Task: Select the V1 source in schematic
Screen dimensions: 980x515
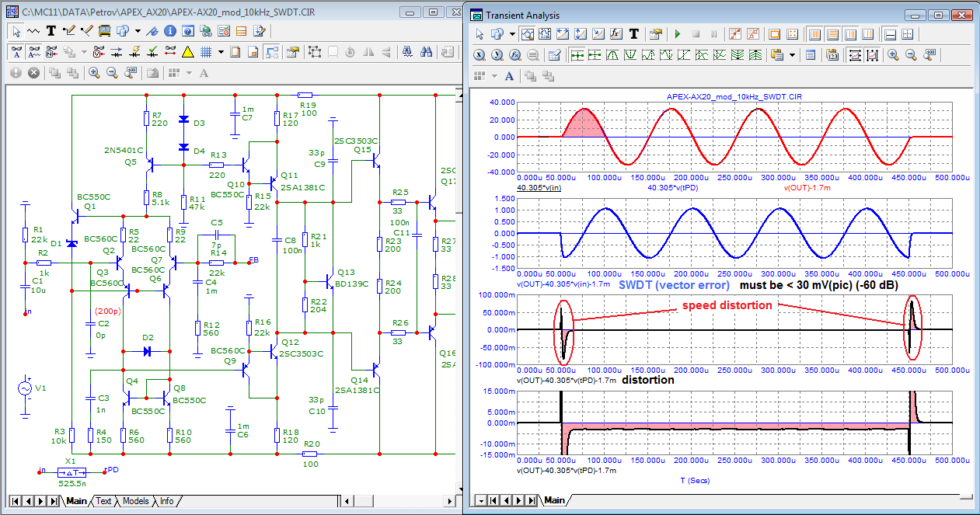Action: click(26, 387)
